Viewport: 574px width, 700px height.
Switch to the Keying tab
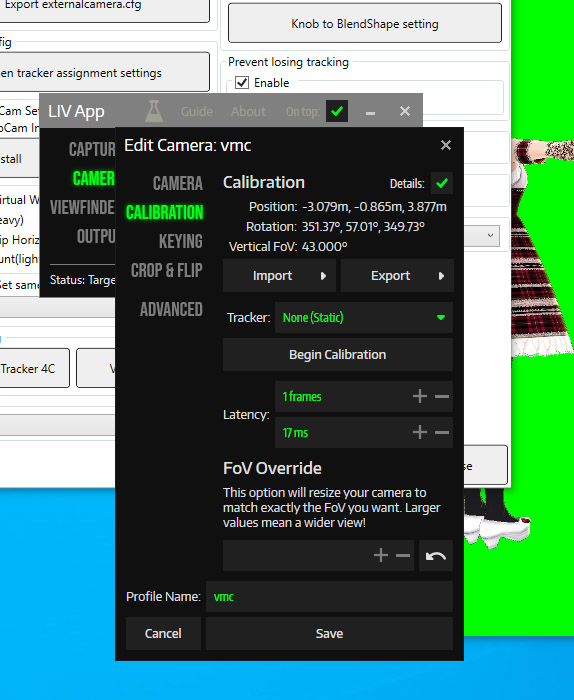tap(180, 242)
